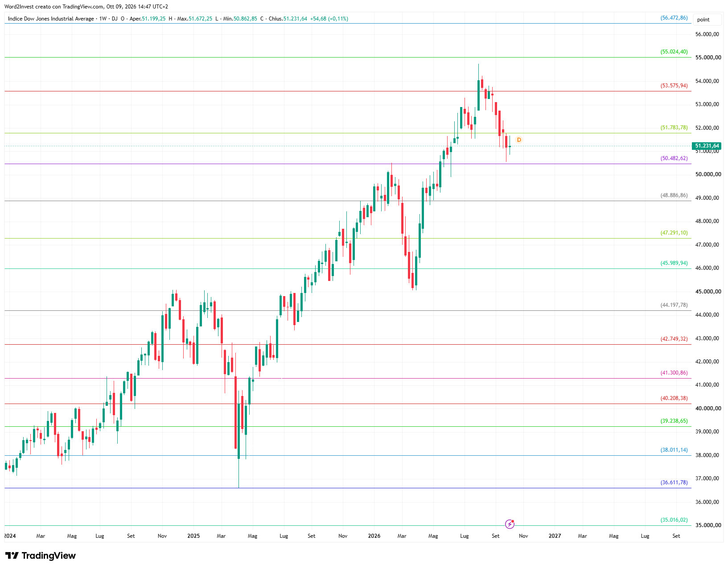Click the 'Word2Invest creato con TradingView.com' caption

click(54, 7)
